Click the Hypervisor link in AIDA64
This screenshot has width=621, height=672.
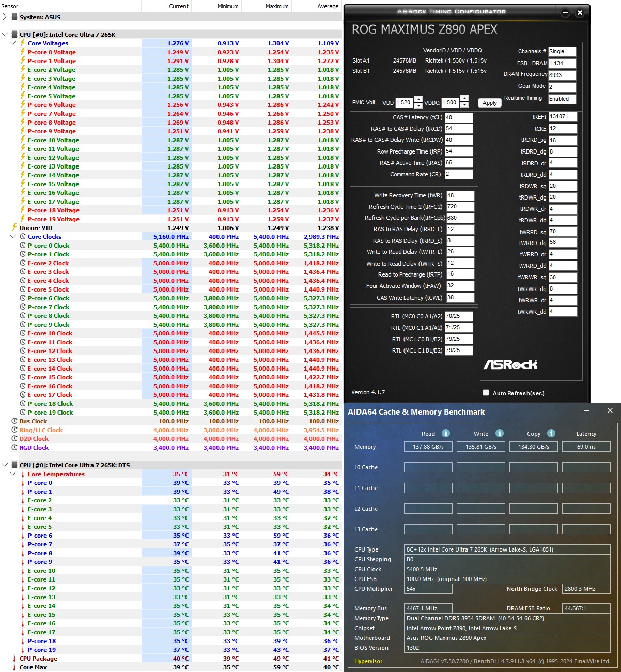pyautogui.click(x=368, y=661)
